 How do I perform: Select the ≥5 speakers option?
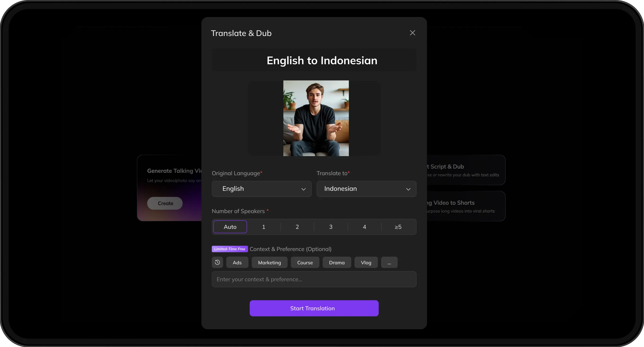point(398,227)
